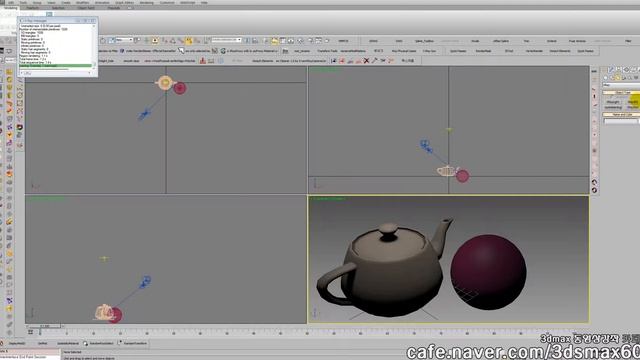Switch to the Freeform ribbon tab
The image size is (640, 360).
coord(33,8)
